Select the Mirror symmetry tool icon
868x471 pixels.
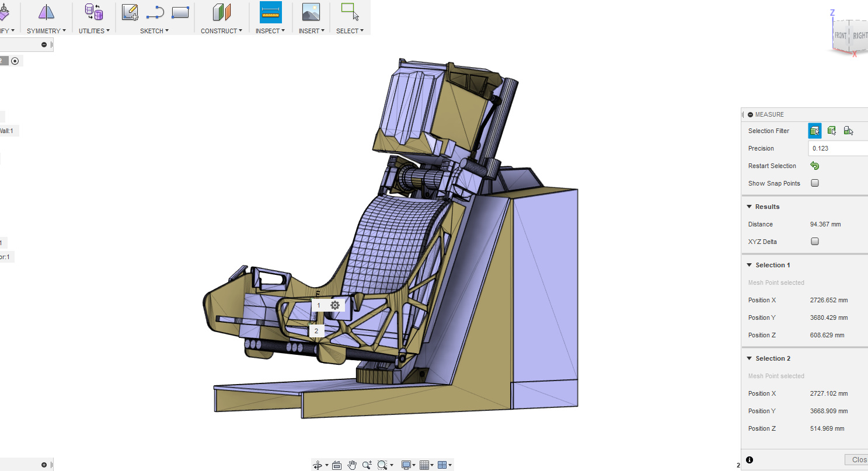click(x=46, y=12)
